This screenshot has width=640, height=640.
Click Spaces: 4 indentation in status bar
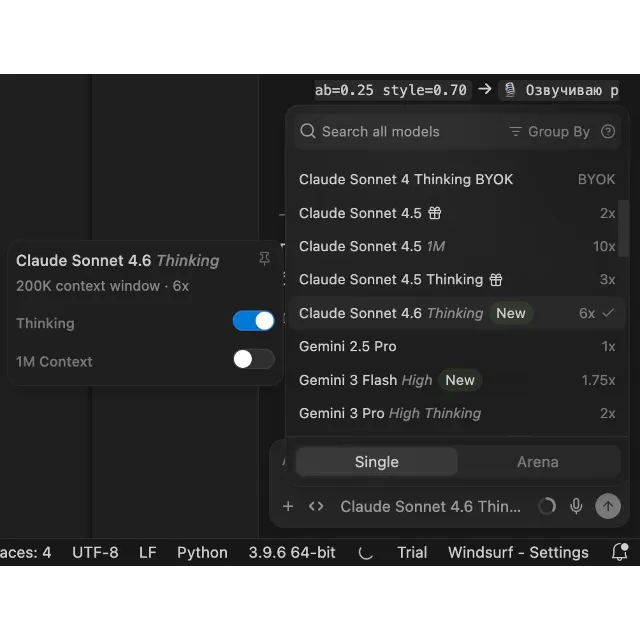tap(26, 552)
